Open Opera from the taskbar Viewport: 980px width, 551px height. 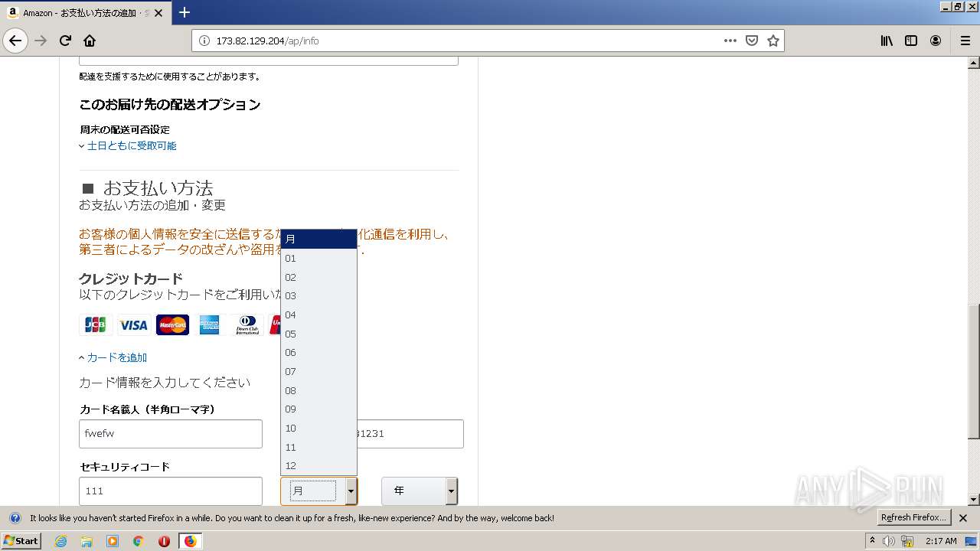click(x=164, y=541)
